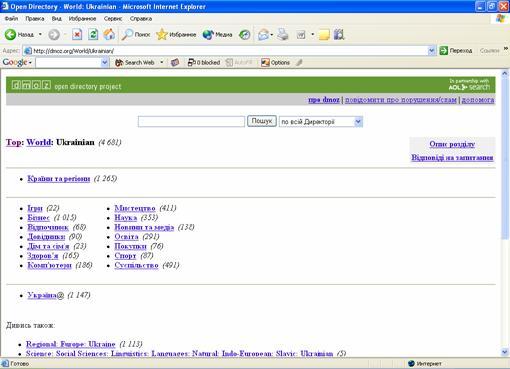Open the Mail envelope icon

click(263, 34)
